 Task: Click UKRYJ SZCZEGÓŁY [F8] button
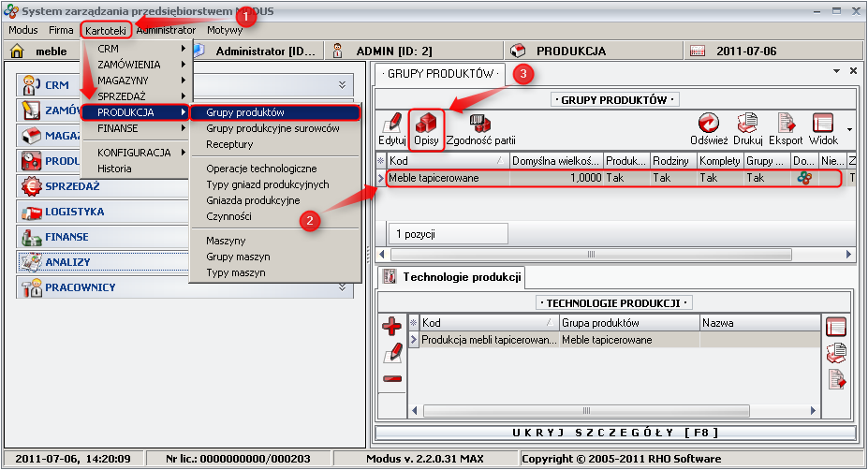(x=615, y=433)
